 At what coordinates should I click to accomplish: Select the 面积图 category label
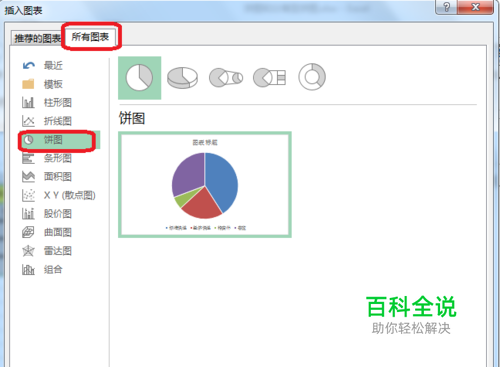(x=58, y=177)
